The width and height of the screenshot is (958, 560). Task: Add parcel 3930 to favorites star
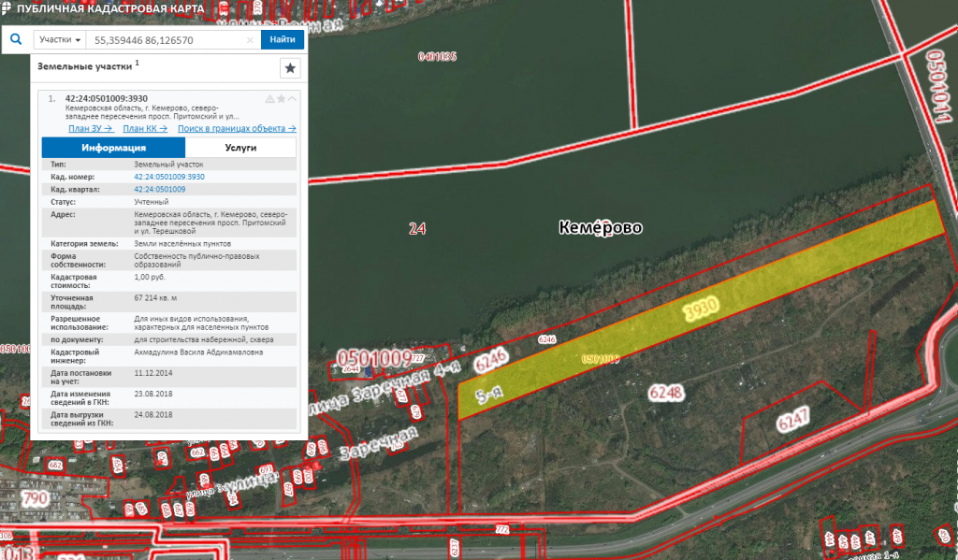281,98
